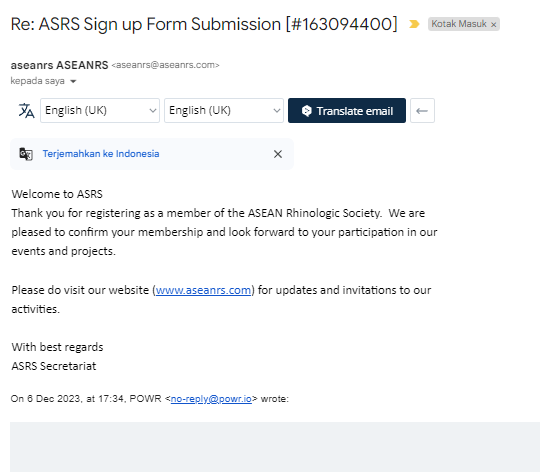Open the target language English (UK) dropdown

click(x=224, y=111)
